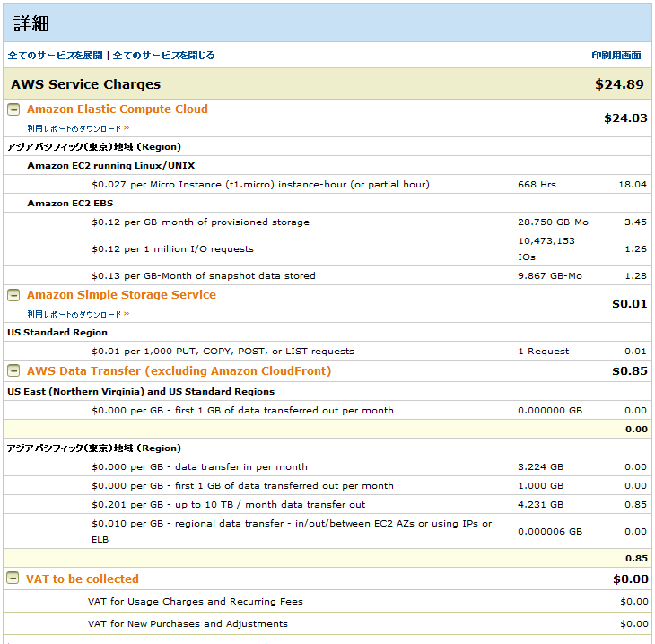The height and width of the screenshot is (644, 655).
Task: Click the data transfer in per month line
Action: click(199, 467)
